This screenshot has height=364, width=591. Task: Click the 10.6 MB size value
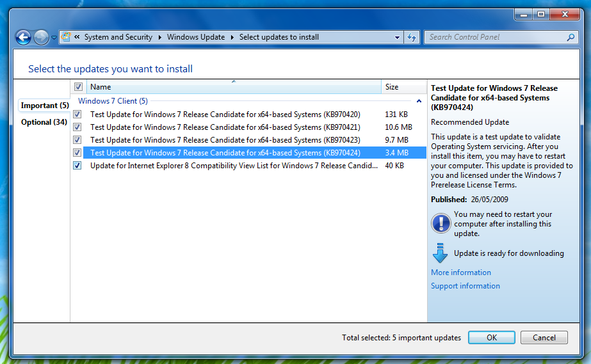398,127
